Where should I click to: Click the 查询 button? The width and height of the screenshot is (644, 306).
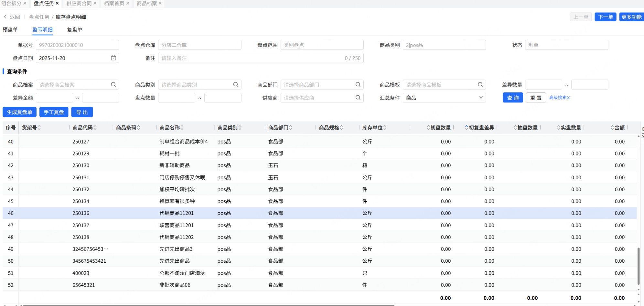513,98
